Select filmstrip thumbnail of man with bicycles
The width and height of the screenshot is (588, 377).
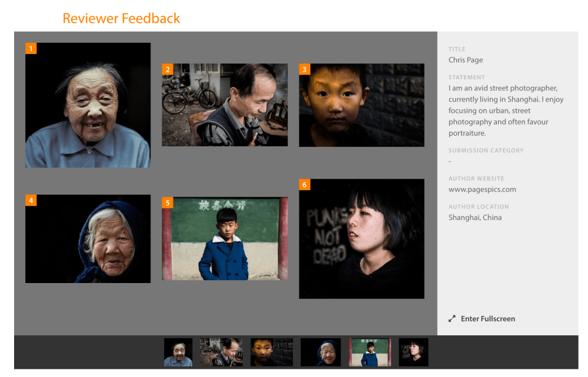click(x=221, y=352)
